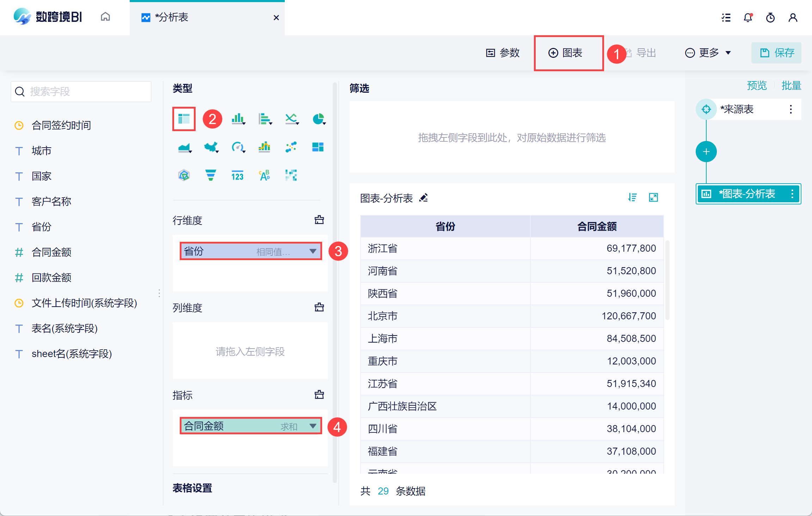Select the funnel chart type icon
812x516 pixels.
tap(210, 175)
